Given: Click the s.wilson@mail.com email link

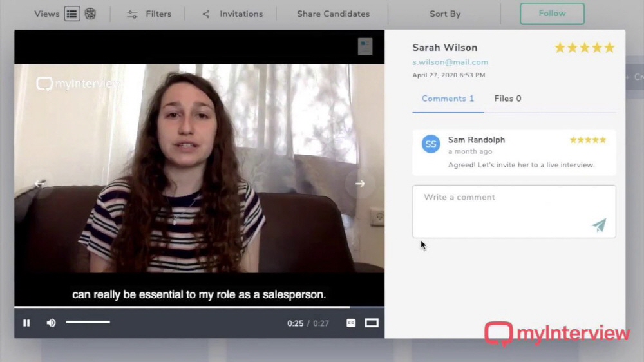Looking at the screenshot, I should tap(450, 62).
